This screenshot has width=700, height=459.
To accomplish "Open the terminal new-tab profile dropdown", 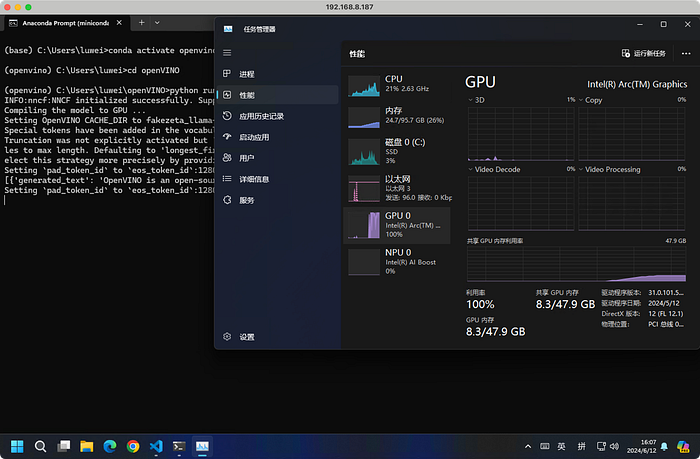I will (x=157, y=23).
